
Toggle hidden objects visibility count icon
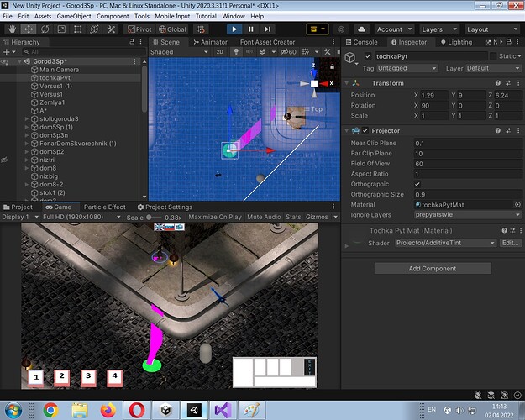289,52
